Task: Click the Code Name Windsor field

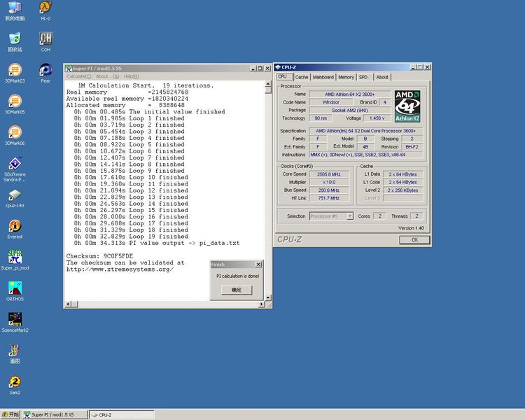Action: pos(331,102)
